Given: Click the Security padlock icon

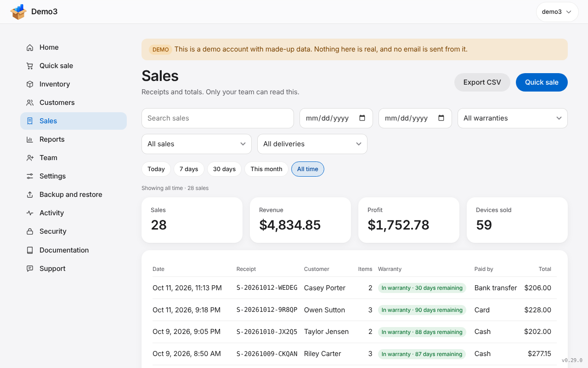Looking at the screenshot, I should pos(30,231).
